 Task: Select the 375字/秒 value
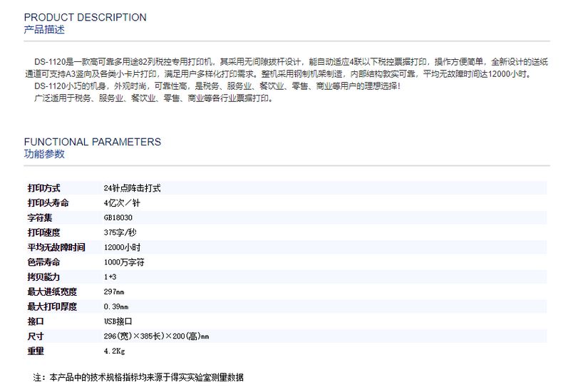pyautogui.click(x=120, y=232)
